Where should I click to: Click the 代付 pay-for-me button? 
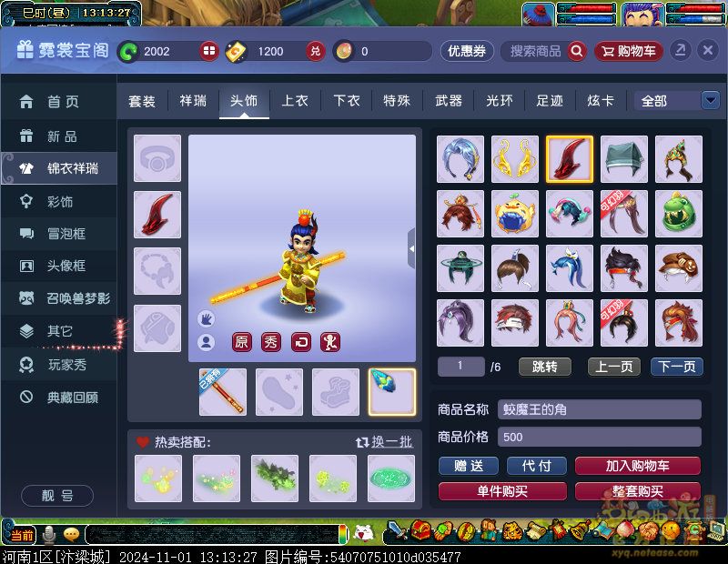pos(537,466)
